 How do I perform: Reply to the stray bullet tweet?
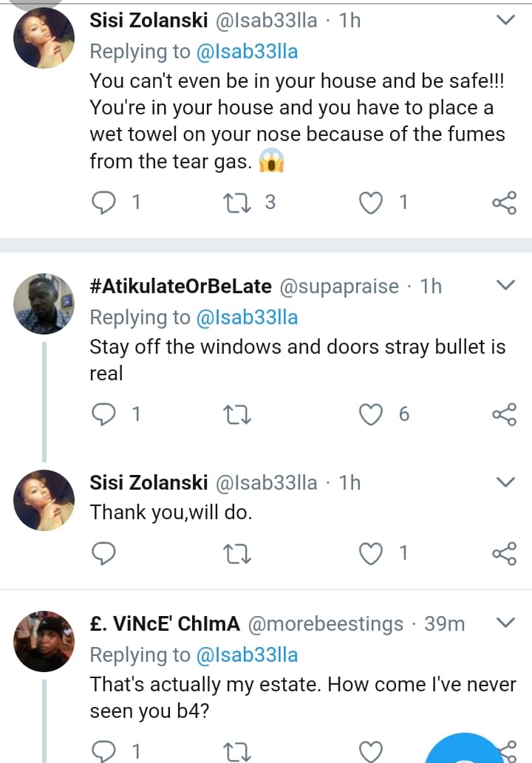(104, 415)
